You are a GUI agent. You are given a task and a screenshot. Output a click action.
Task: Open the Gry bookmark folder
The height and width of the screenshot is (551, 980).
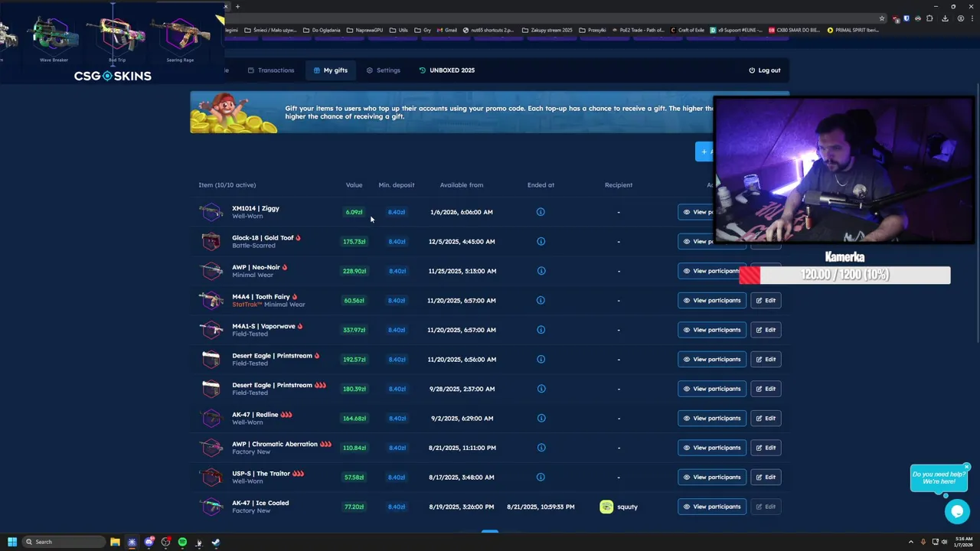423,30
